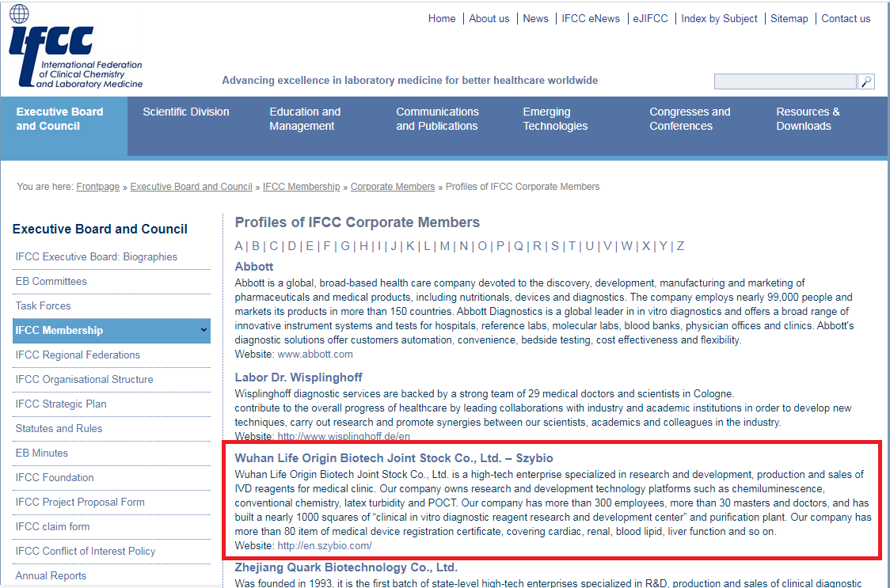Open the Scientific Division menu
Image resolution: width=890 pixels, height=588 pixels.
coord(186,112)
